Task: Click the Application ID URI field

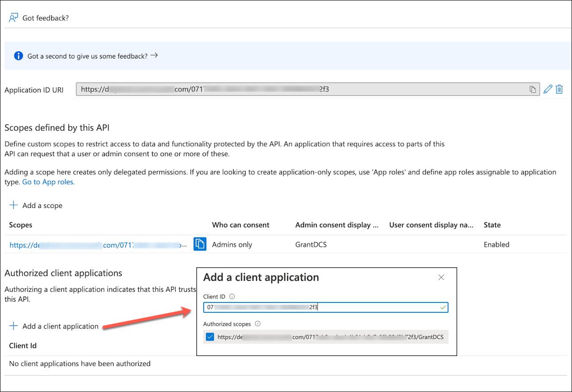Action: coord(302,90)
